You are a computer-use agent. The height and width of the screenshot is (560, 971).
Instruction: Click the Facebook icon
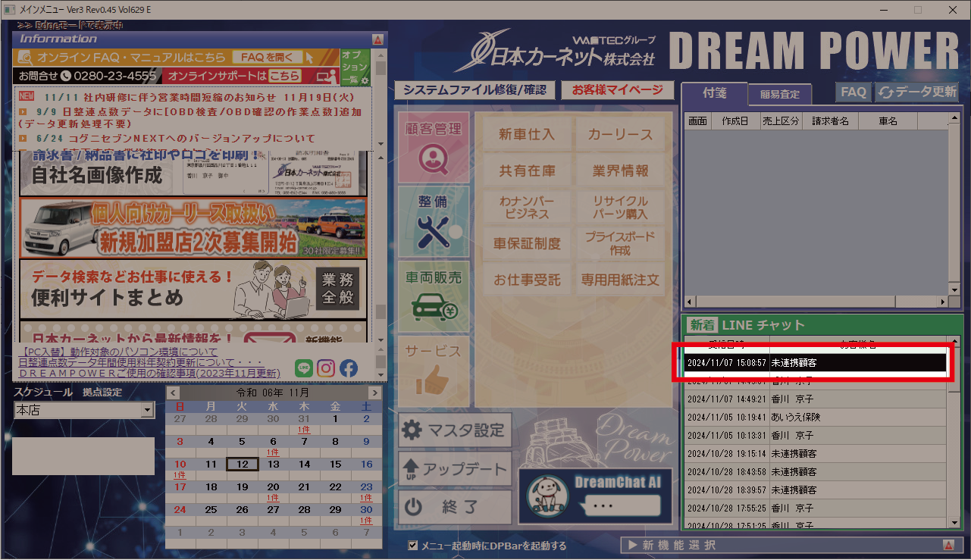coord(349,368)
